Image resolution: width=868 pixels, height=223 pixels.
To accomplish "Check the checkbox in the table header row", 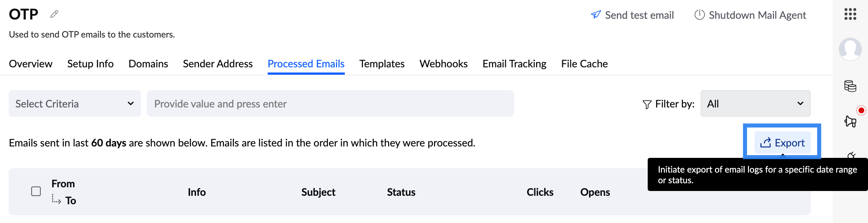I will pyautogui.click(x=36, y=191).
